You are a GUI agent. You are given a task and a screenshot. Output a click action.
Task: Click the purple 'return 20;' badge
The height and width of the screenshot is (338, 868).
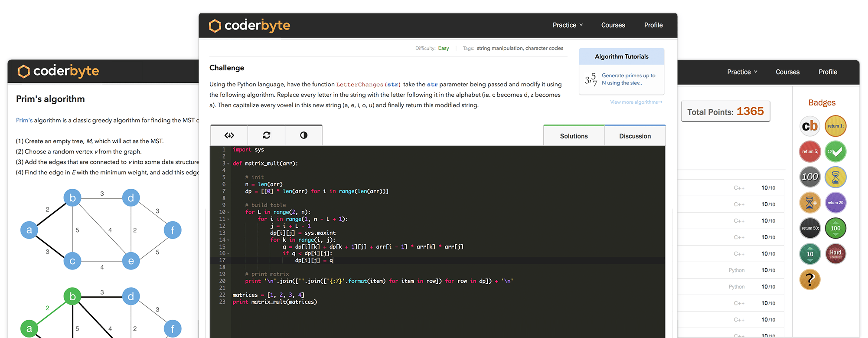[x=835, y=203]
